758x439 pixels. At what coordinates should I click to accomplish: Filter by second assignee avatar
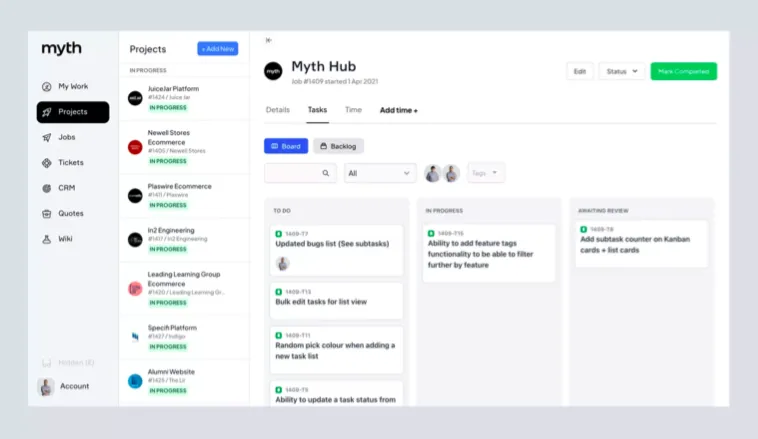[x=451, y=174]
